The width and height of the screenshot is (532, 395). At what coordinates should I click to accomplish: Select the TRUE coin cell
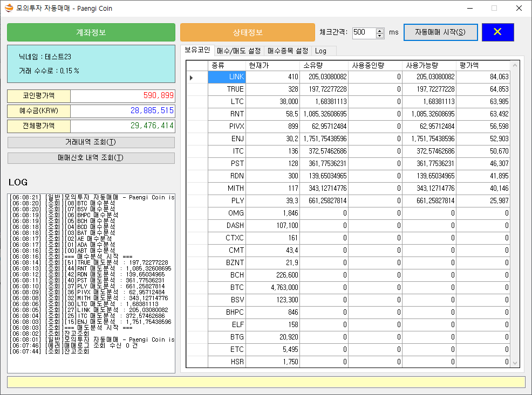tap(227, 89)
